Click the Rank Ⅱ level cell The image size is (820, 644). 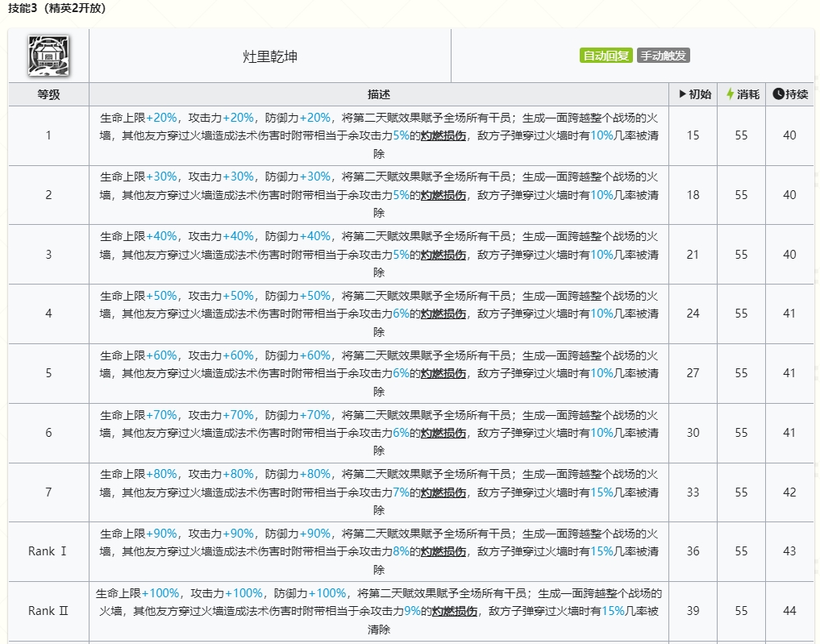[x=48, y=611]
